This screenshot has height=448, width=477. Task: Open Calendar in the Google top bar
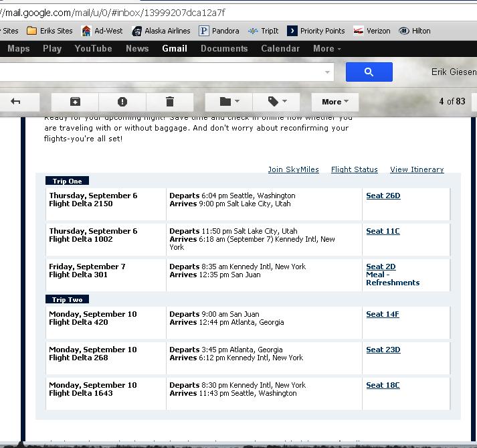(x=280, y=49)
